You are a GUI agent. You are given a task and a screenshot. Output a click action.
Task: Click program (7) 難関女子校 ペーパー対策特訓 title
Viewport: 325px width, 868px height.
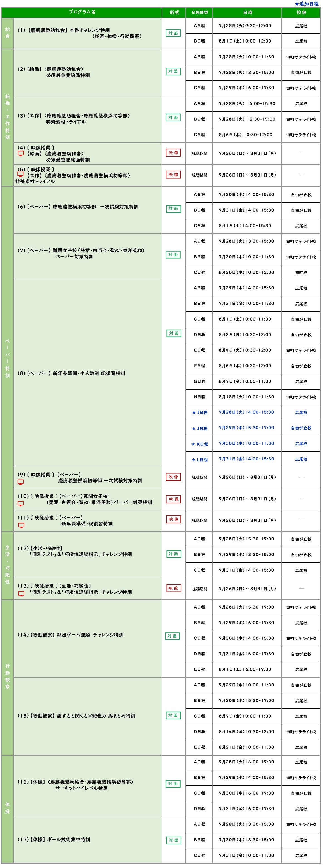pyautogui.click(x=81, y=253)
